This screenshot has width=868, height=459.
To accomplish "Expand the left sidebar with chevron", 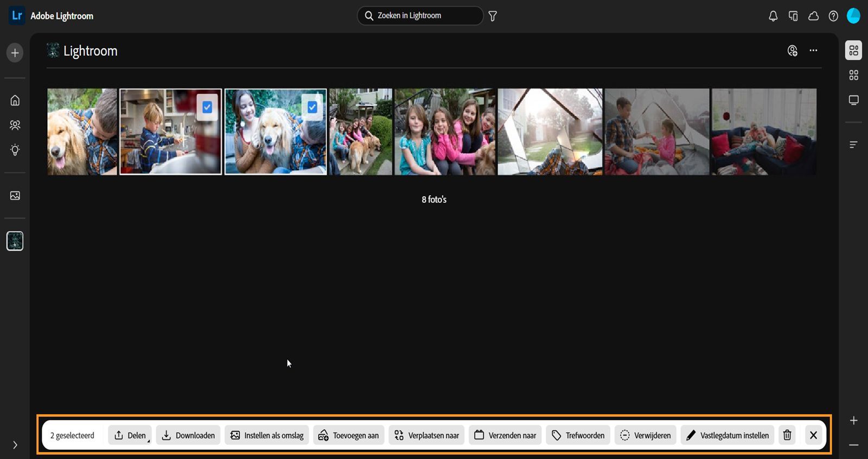I will point(15,445).
